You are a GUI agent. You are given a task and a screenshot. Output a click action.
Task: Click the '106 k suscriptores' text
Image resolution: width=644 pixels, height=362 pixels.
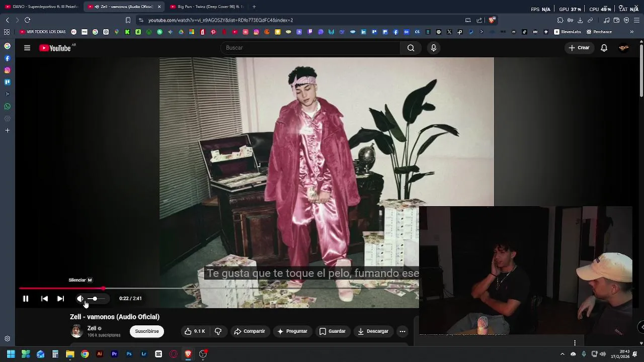[104, 335]
